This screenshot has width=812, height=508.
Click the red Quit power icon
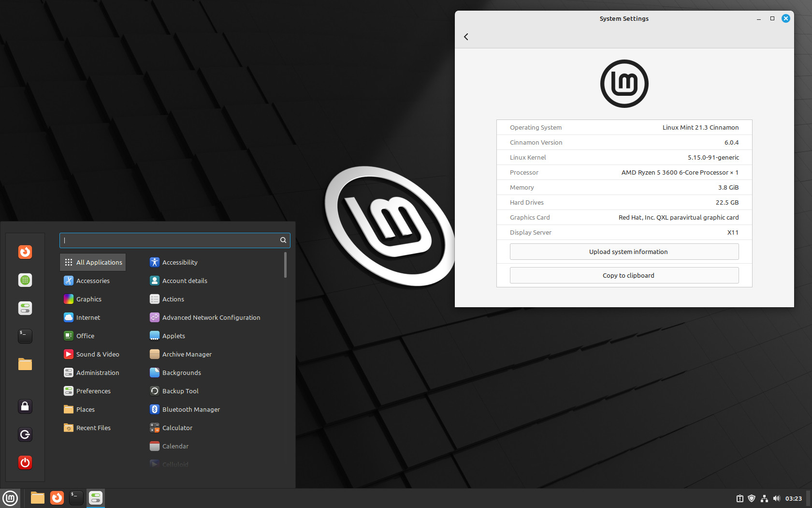(x=25, y=463)
